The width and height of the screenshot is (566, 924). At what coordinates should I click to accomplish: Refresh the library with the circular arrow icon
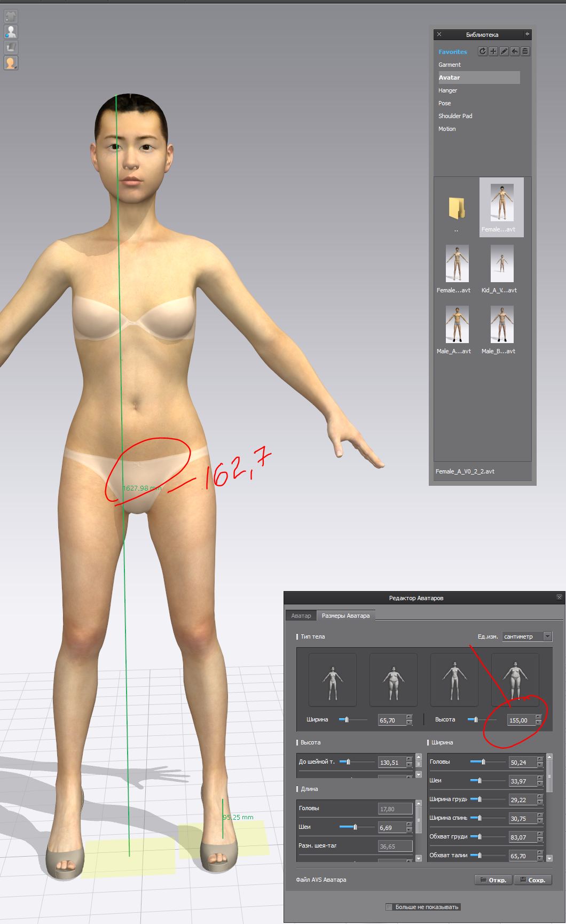click(x=483, y=51)
